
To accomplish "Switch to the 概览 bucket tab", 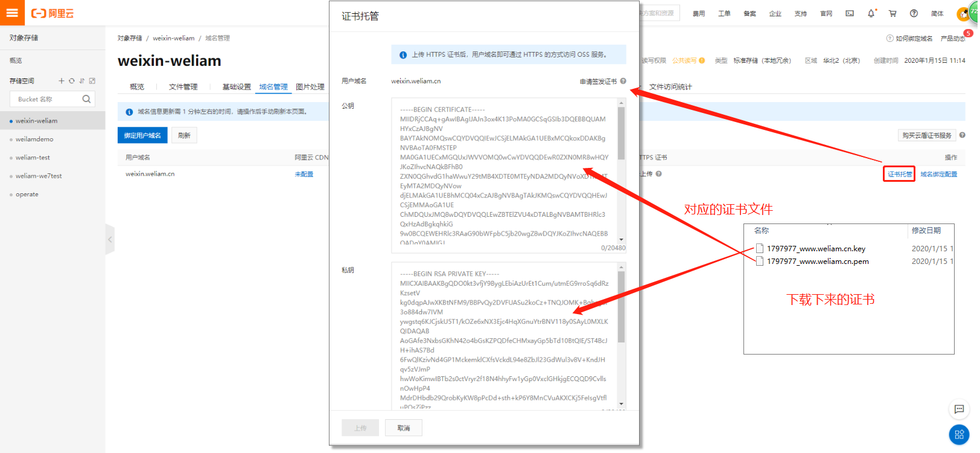I will [x=137, y=87].
